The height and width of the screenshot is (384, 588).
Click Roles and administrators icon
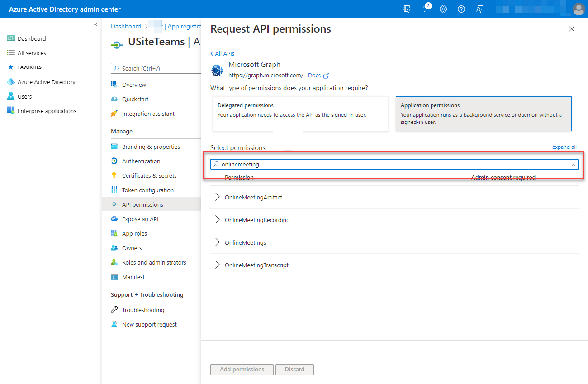pos(114,262)
